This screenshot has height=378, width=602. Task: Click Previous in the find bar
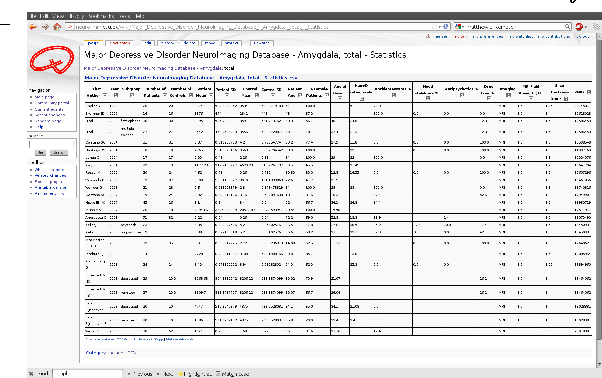point(140,373)
